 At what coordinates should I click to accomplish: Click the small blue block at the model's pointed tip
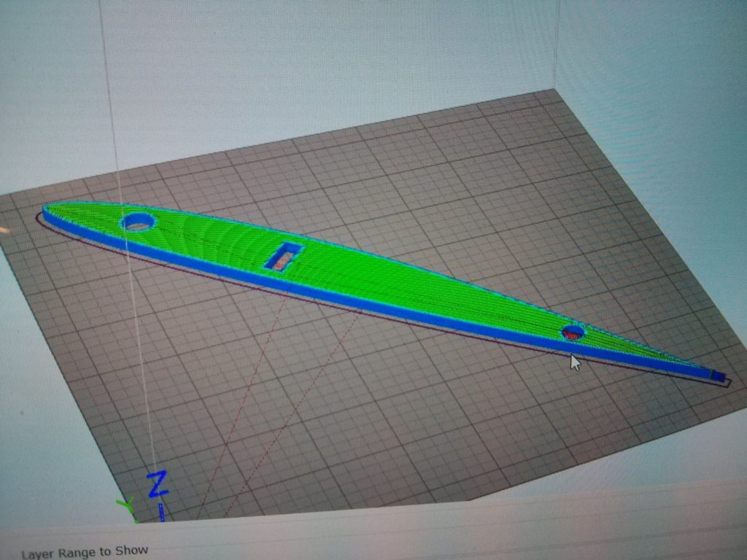718,376
